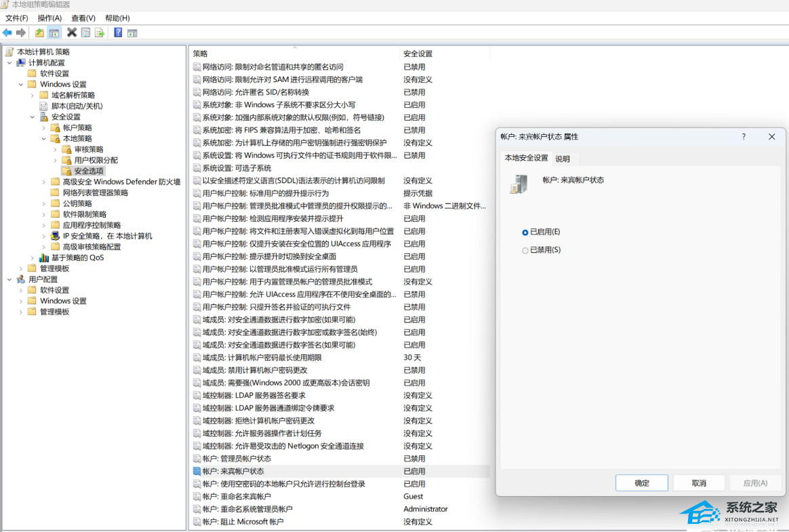Select the 帐户: 管理员帐户状态 policy row
789x532 pixels.
237,459
